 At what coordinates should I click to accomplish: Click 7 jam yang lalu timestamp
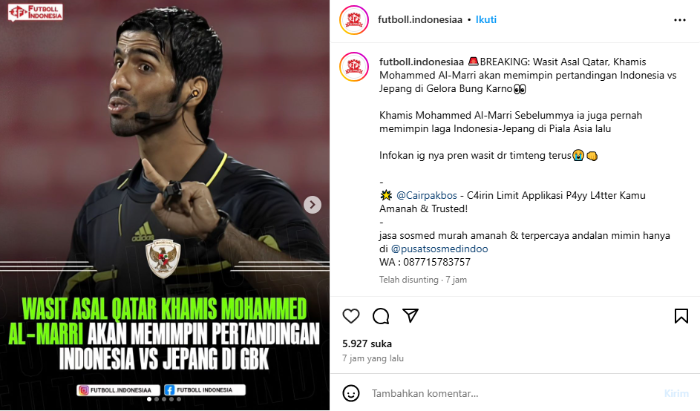(373, 358)
